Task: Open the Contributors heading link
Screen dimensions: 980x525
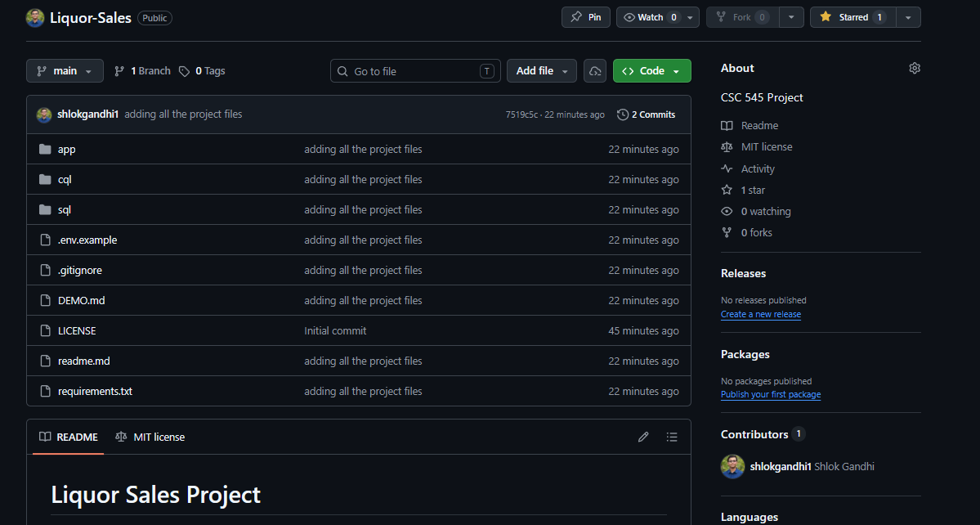Action: (x=754, y=434)
